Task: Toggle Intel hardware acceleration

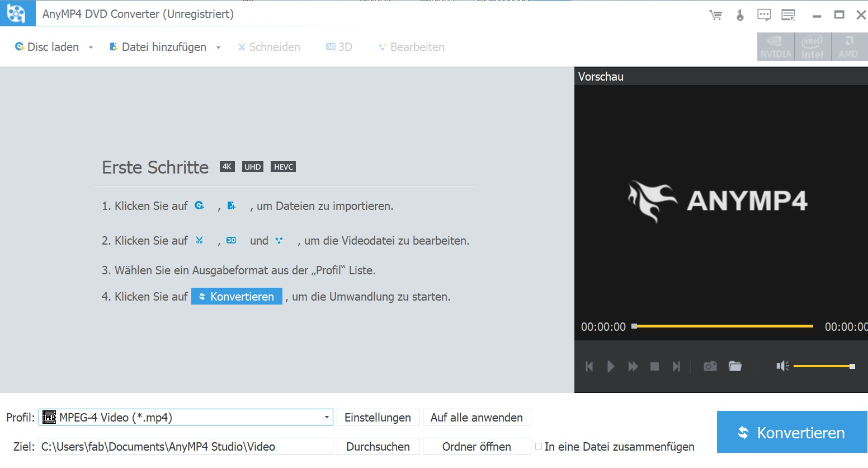Action: pyautogui.click(x=813, y=46)
